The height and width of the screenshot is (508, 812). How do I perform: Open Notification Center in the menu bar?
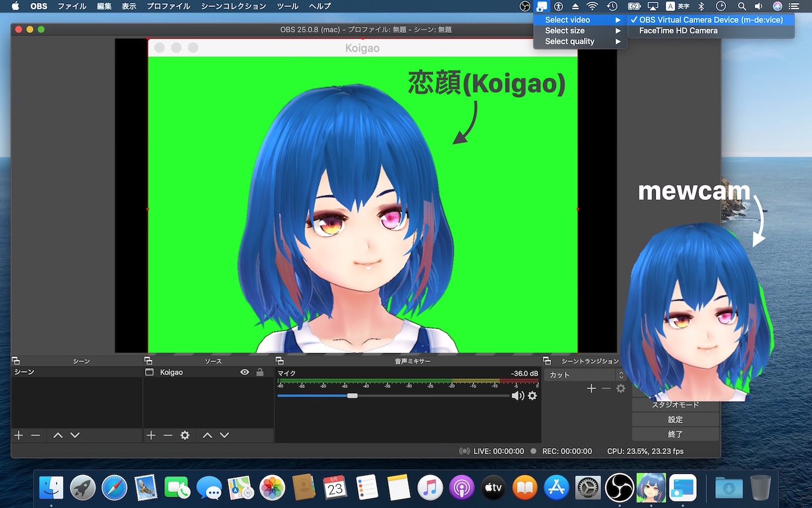794,6
